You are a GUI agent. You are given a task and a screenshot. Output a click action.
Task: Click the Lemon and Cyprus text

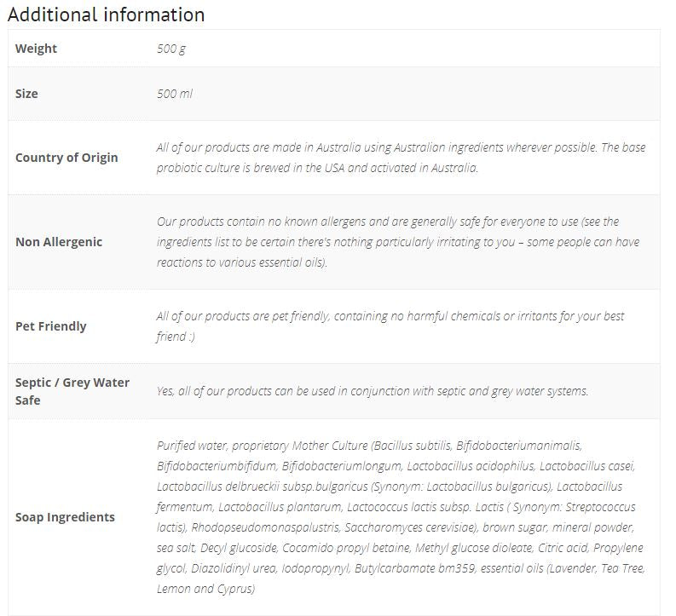(205, 589)
